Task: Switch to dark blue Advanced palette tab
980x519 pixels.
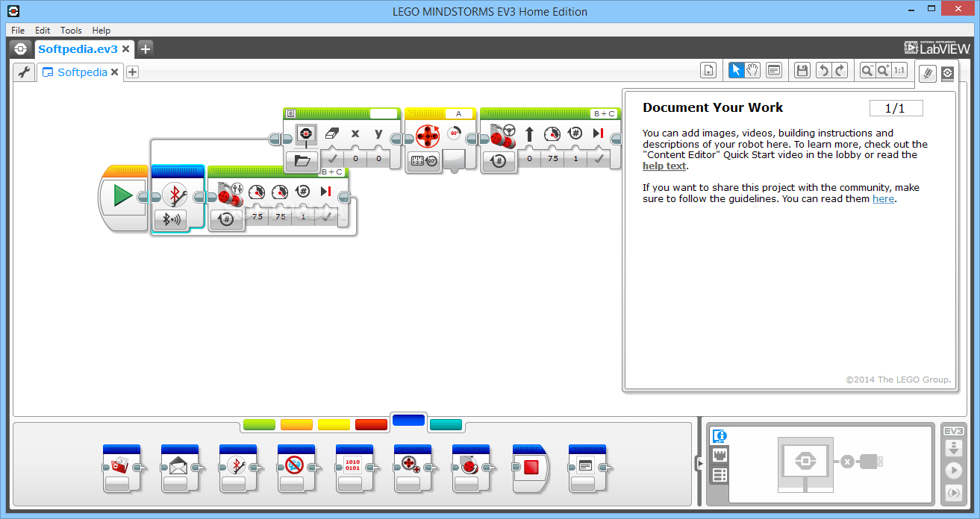Action: point(408,421)
